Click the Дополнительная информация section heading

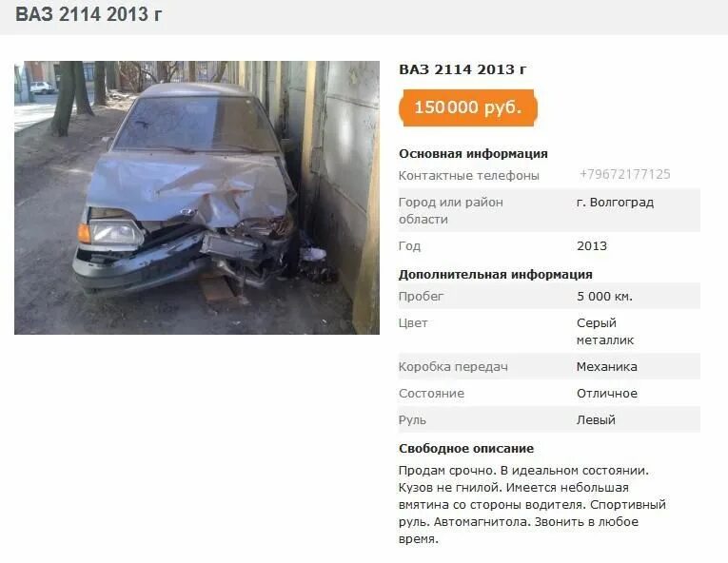(496, 274)
